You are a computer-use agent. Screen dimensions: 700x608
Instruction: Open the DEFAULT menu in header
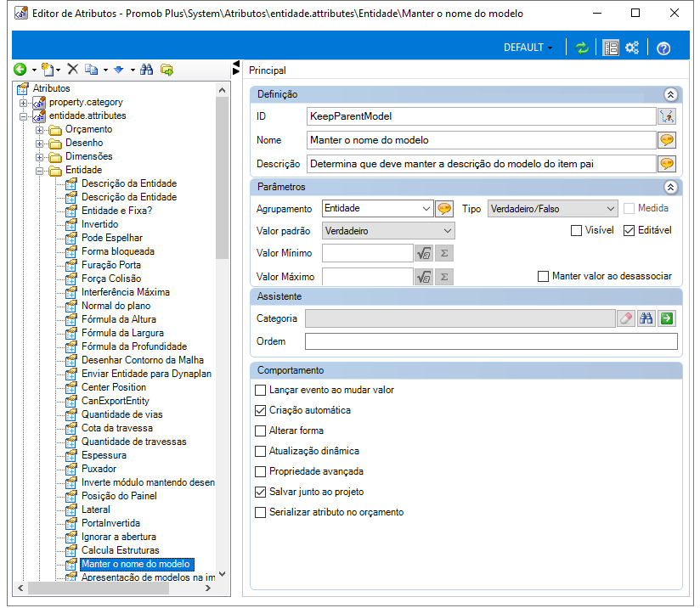[528, 48]
